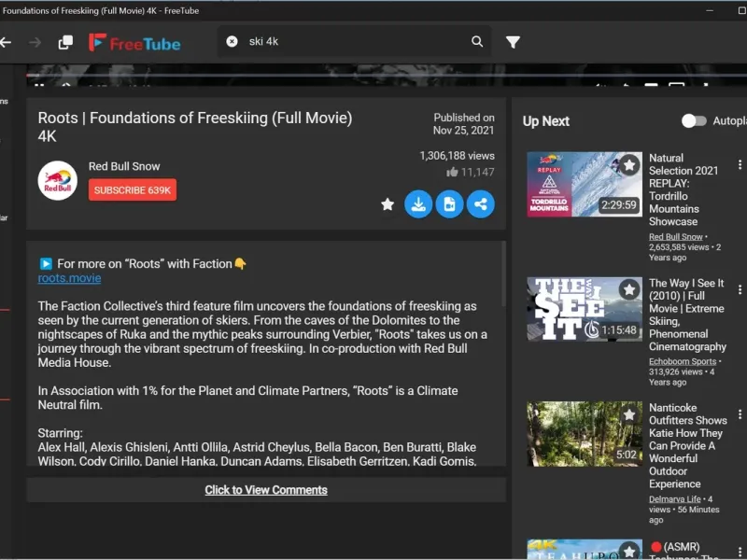Image resolution: width=747 pixels, height=560 pixels.
Task: Open The Way I See It (2010) title
Action: click(687, 315)
